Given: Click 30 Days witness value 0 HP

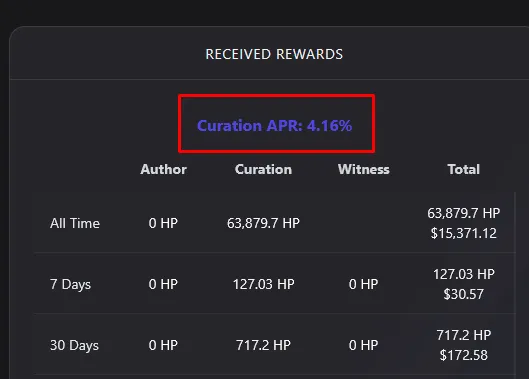Looking at the screenshot, I should coord(364,345).
